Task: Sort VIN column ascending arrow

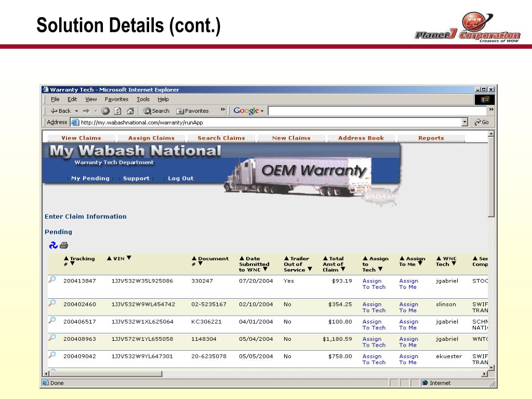Action: [x=109, y=259]
